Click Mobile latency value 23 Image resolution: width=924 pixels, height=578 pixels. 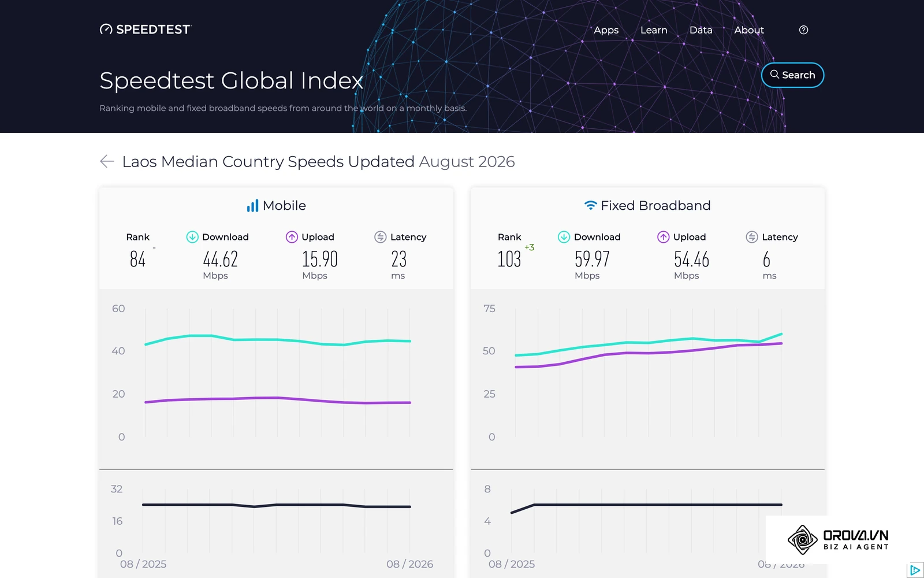(398, 259)
